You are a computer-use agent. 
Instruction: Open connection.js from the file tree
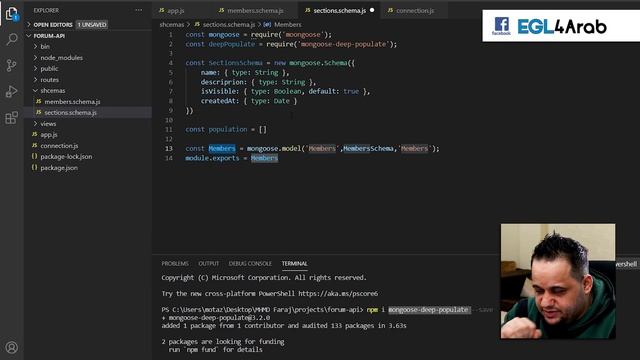(59, 145)
